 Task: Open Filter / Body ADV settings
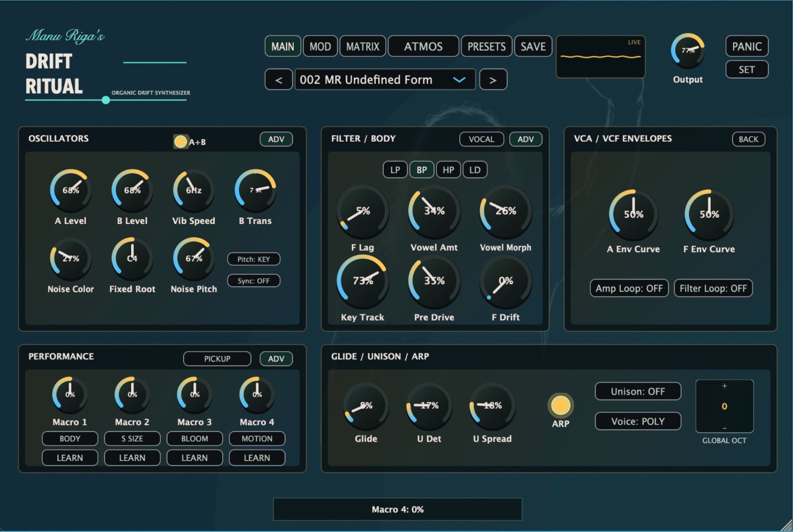pos(525,139)
